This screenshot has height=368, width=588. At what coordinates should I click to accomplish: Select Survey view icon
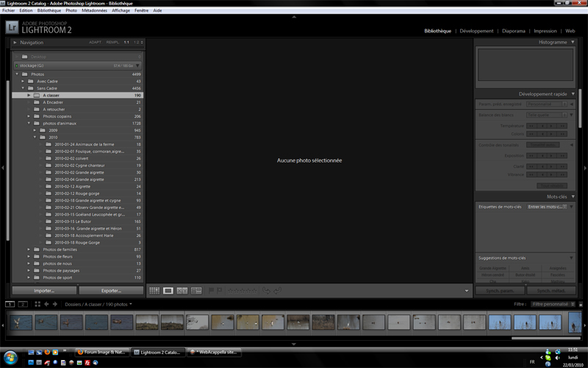pos(196,291)
